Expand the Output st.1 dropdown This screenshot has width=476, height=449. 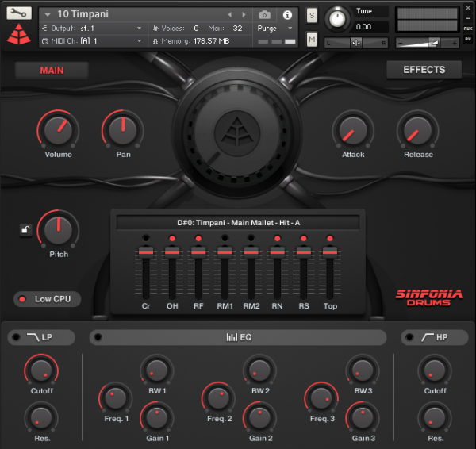tap(95, 28)
